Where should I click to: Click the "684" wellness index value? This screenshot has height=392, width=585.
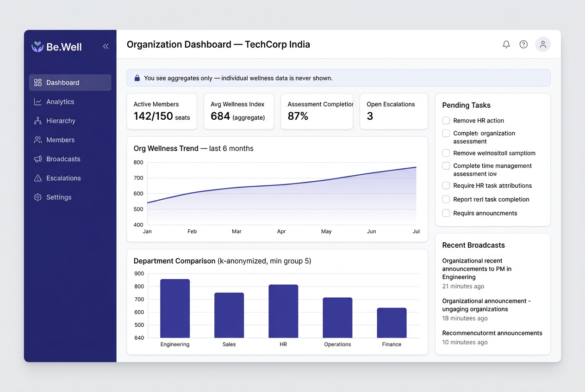pos(220,116)
